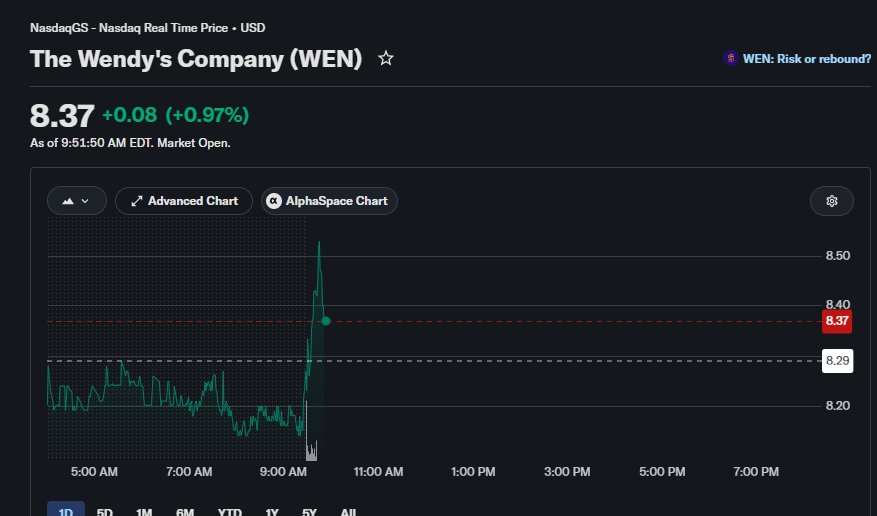Click the +0.08 price change value
877x516 pixels.
click(130, 115)
